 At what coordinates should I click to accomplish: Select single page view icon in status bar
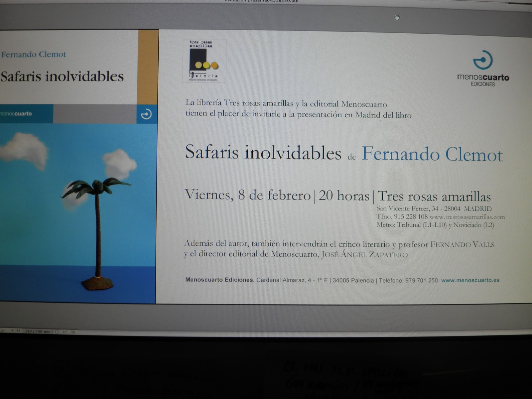(57, 332)
